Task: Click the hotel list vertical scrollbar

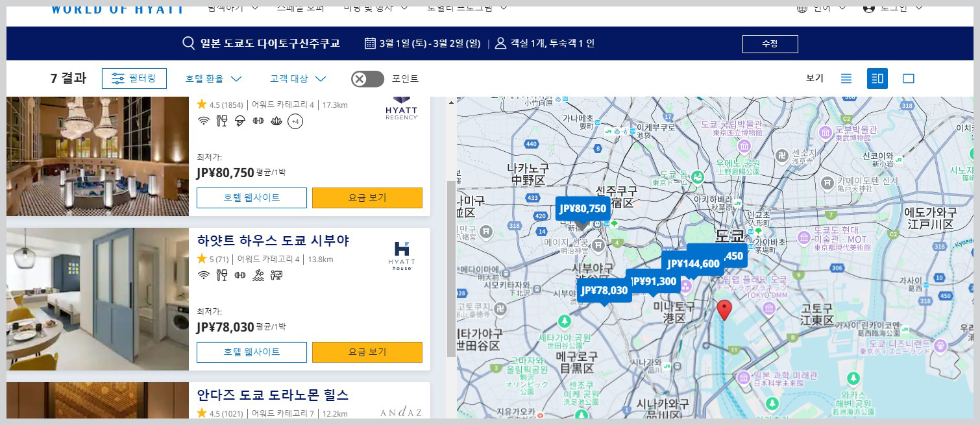Action: 451,269
